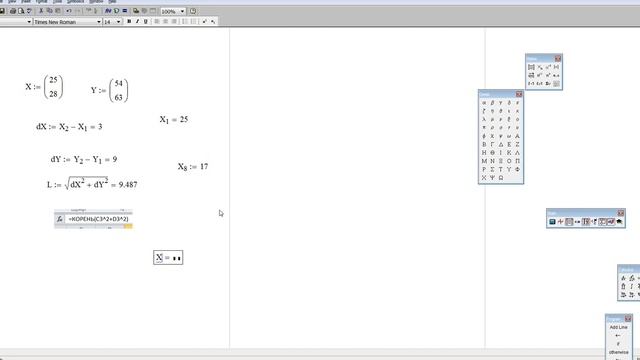Click the X₈ := 17 definition
The height and width of the screenshot is (360, 640).
coord(193,167)
